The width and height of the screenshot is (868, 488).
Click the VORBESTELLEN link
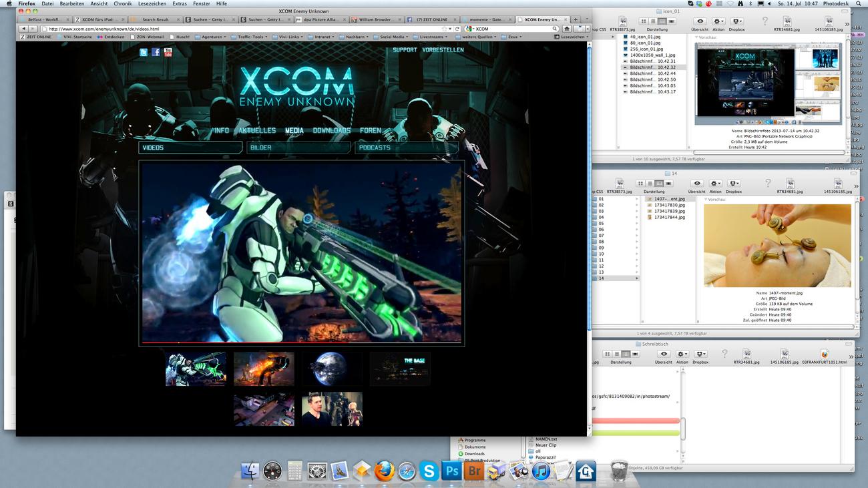(x=443, y=50)
